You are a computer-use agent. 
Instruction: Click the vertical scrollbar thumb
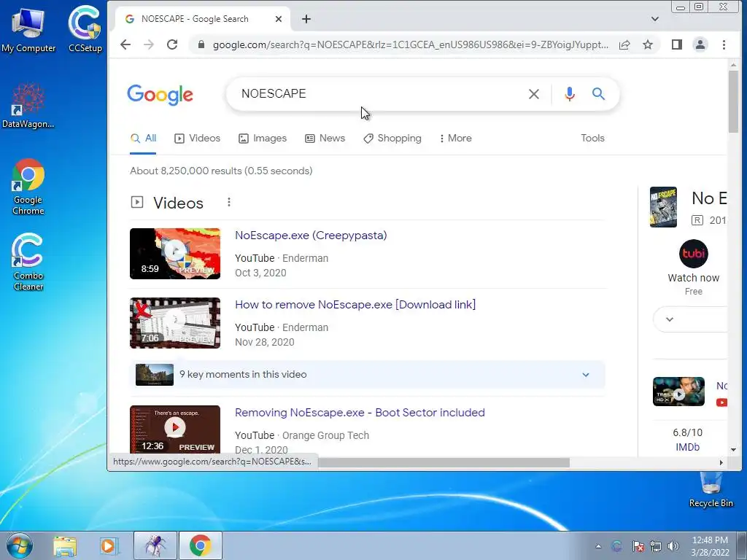[733, 101]
